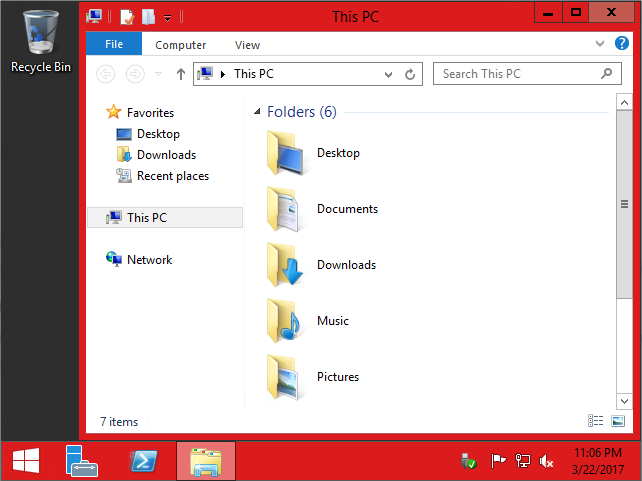Click File Explorer taskbar button
This screenshot has height=481, width=642.
[206, 461]
